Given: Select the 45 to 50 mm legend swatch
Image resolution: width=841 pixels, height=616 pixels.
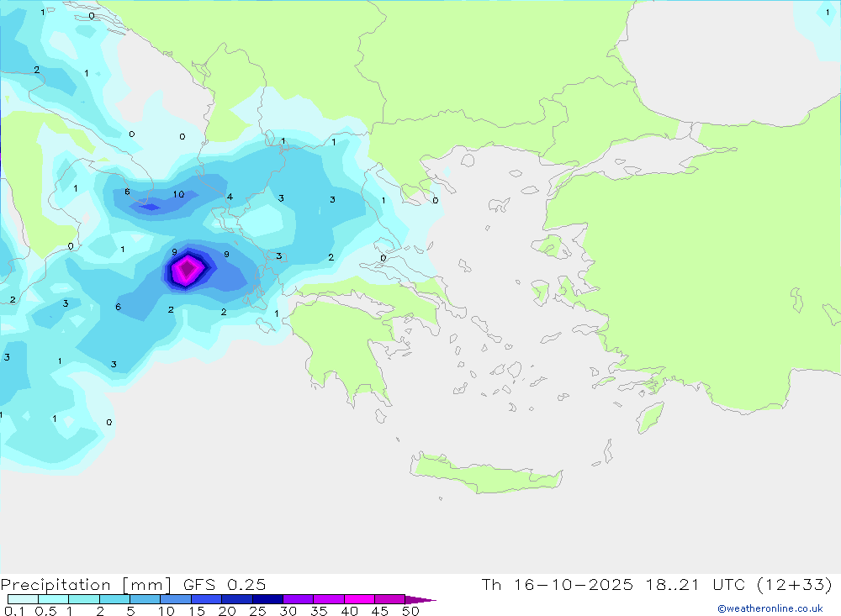Looking at the screenshot, I should [x=390, y=599].
